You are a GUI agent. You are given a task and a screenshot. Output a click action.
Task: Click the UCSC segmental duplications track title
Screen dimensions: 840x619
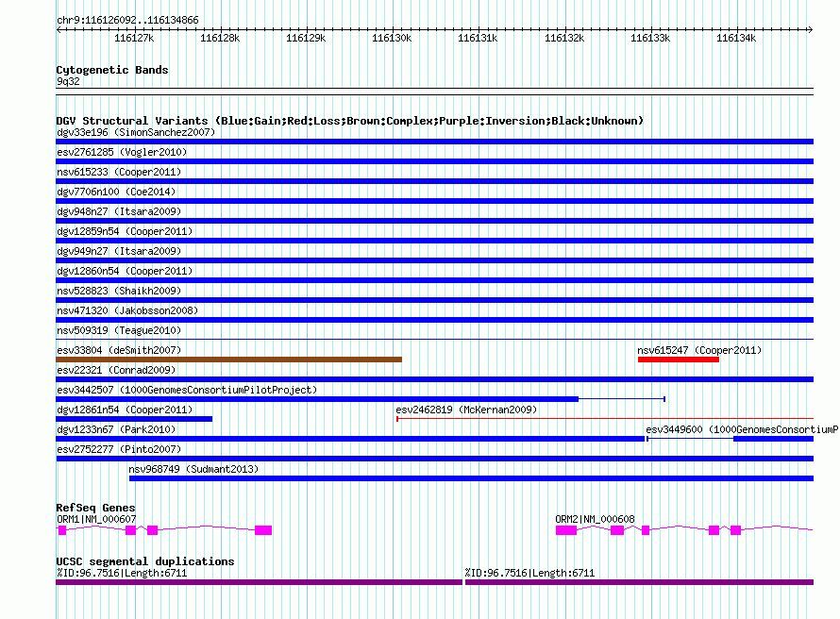tap(145, 561)
